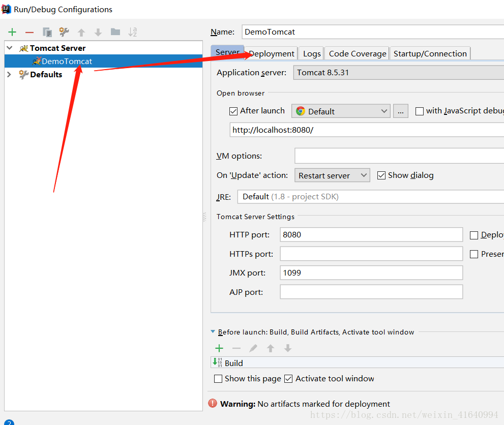Collapse the Tomcat Server tree node
504x425 pixels.
10,48
